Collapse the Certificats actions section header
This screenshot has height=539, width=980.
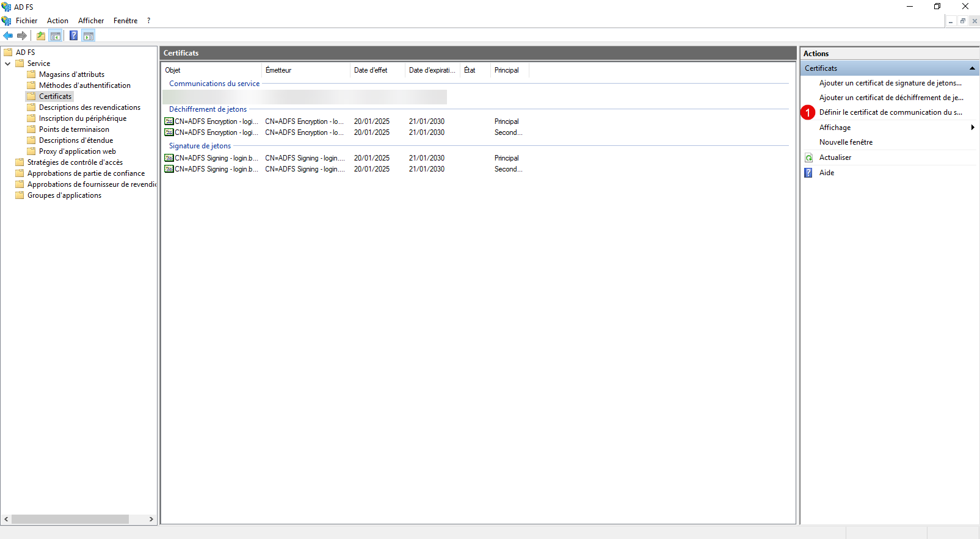point(971,68)
